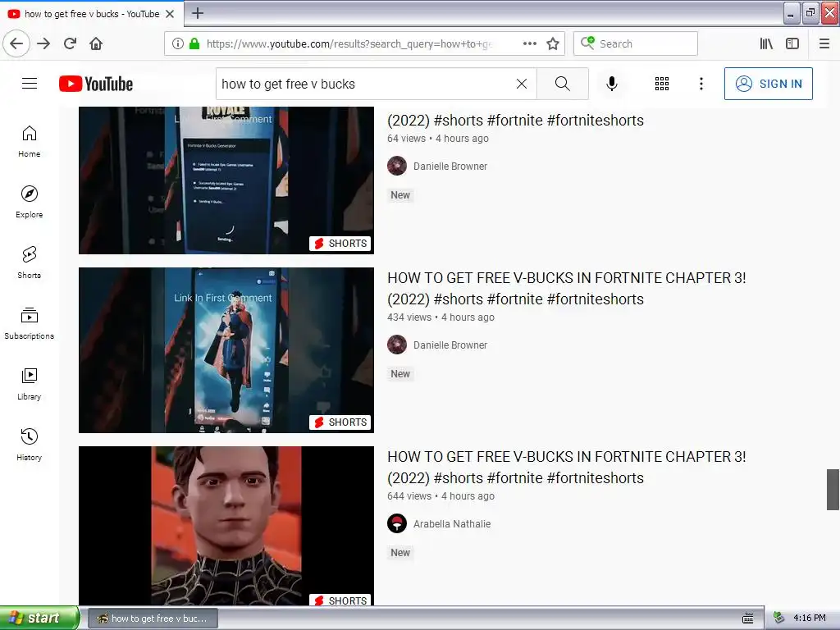Open Subscriptions in the sidebar

(30, 323)
